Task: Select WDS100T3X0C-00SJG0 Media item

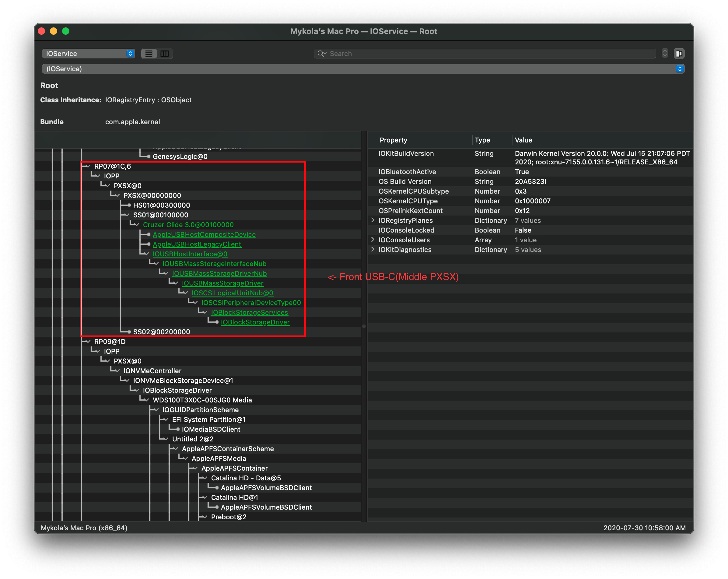Action: pos(202,400)
